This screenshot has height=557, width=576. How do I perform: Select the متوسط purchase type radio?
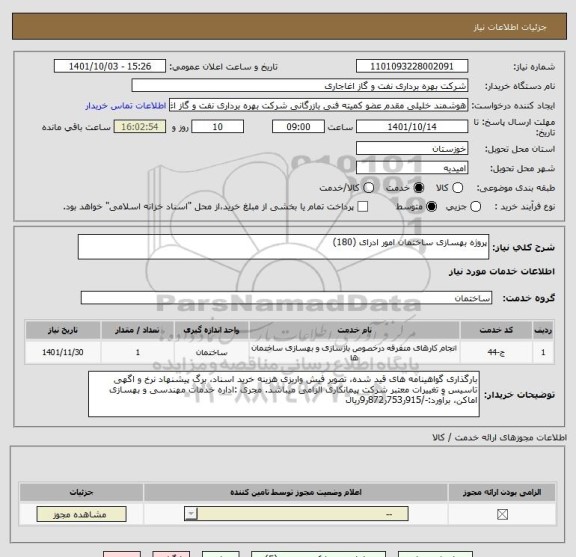point(431,207)
